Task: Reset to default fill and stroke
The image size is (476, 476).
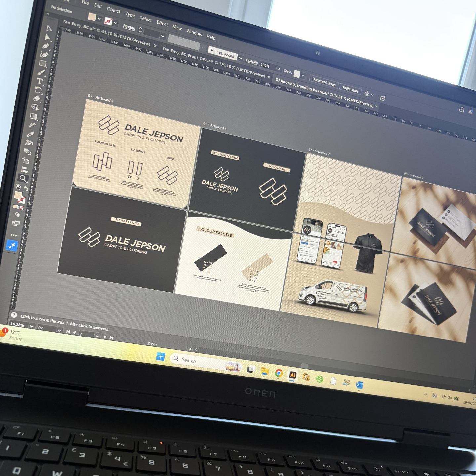Action: coord(18,187)
